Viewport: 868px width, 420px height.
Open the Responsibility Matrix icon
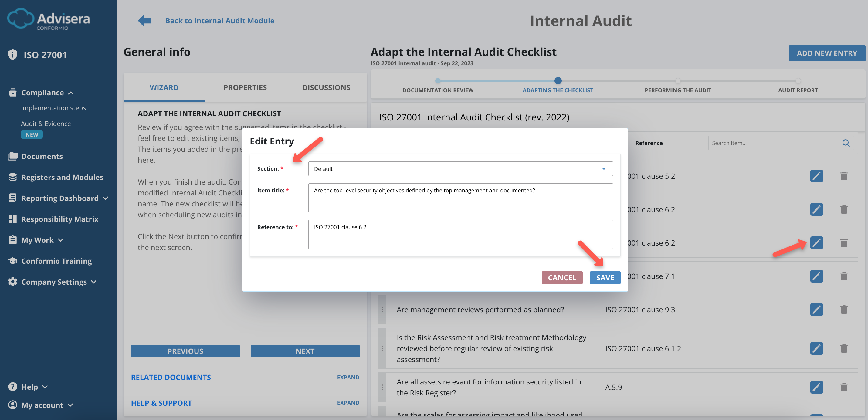tap(12, 219)
